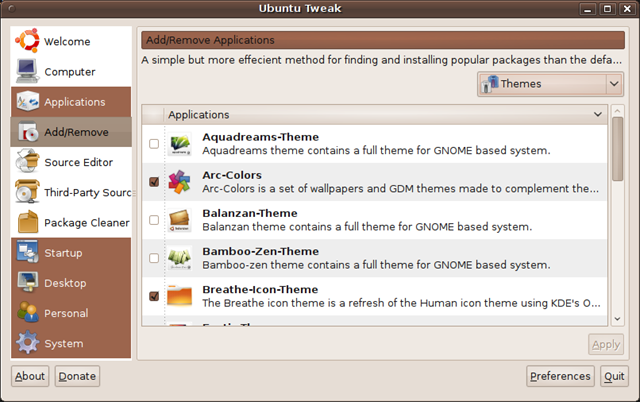Click the System gear icon
The width and height of the screenshot is (640, 402).
[27, 343]
